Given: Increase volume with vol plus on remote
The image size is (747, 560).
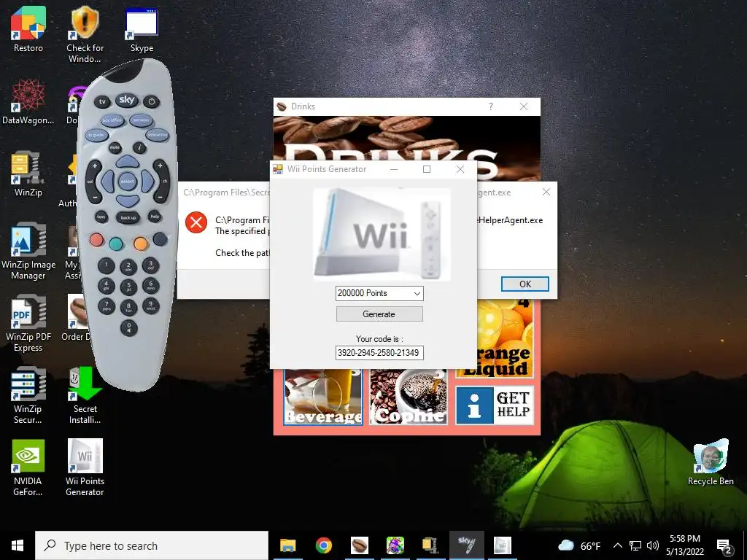Looking at the screenshot, I should coord(94,167).
